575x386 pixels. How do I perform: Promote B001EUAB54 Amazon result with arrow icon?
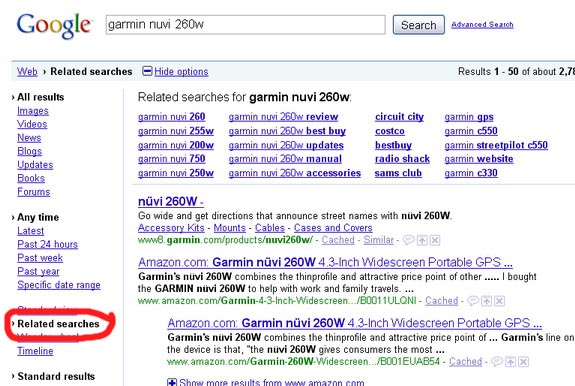point(510,362)
